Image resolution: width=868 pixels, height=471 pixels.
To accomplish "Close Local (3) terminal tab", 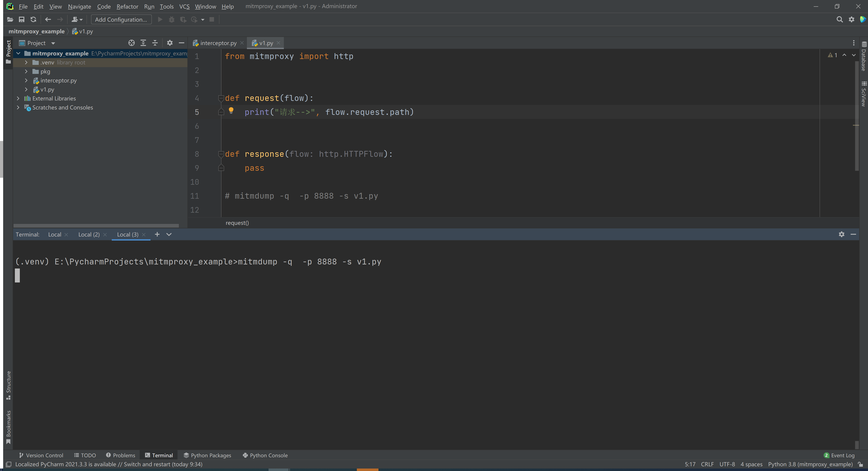I will (144, 234).
